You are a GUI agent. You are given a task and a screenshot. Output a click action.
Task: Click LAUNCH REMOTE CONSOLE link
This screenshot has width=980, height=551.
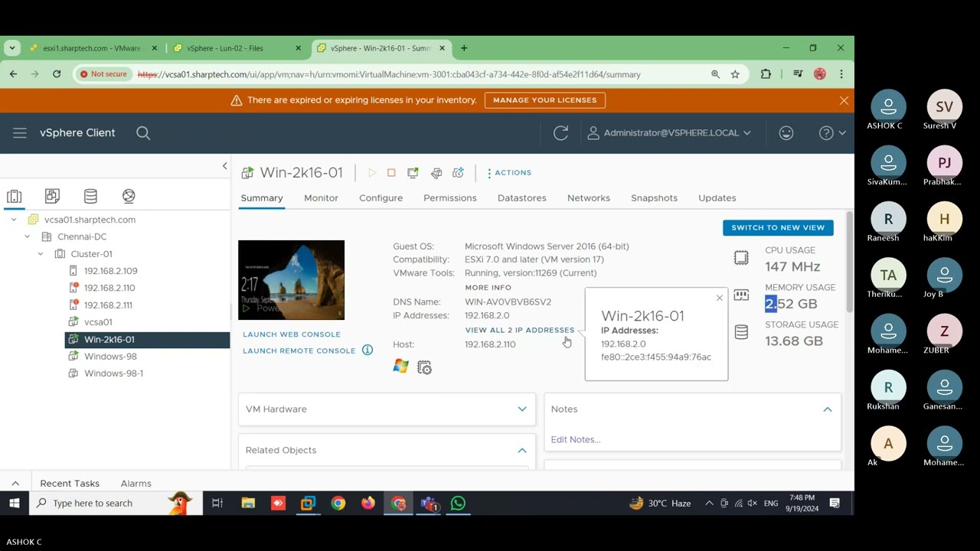point(299,350)
